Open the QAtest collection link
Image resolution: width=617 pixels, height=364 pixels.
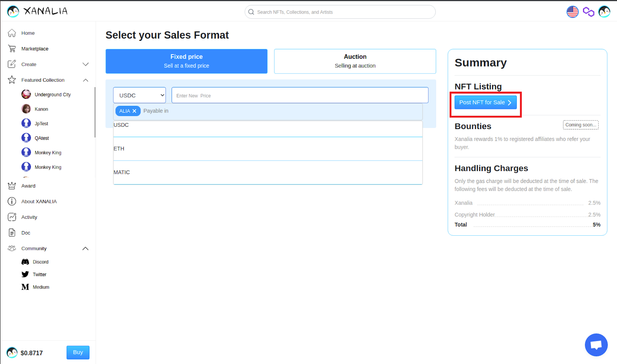(42, 138)
